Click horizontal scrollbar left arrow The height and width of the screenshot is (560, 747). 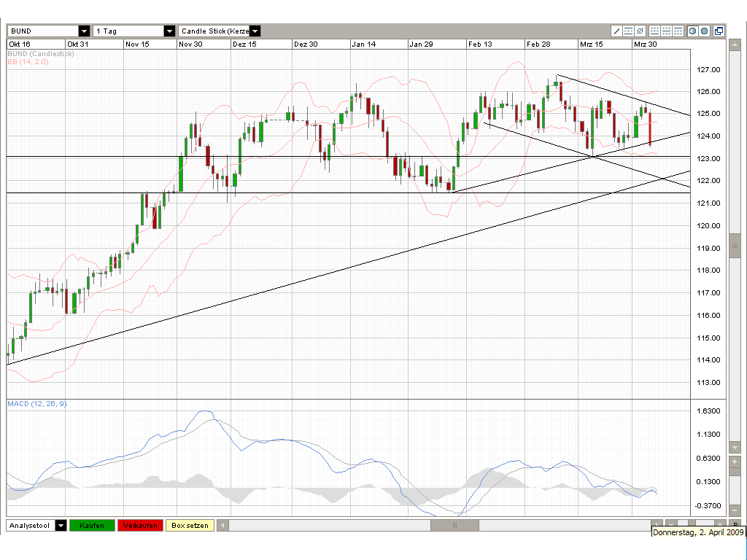coord(222,526)
